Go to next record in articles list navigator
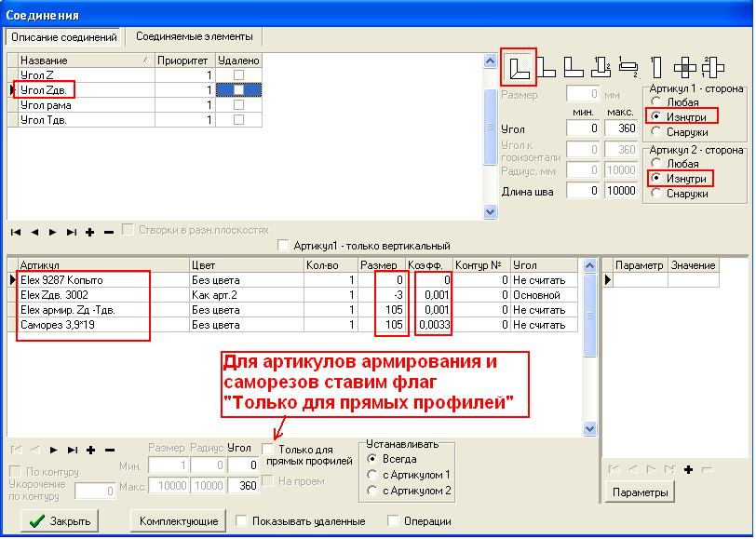 point(53,451)
